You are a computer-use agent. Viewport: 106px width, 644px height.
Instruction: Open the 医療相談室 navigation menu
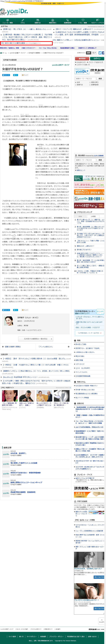pyautogui.click(x=67, y=21)
